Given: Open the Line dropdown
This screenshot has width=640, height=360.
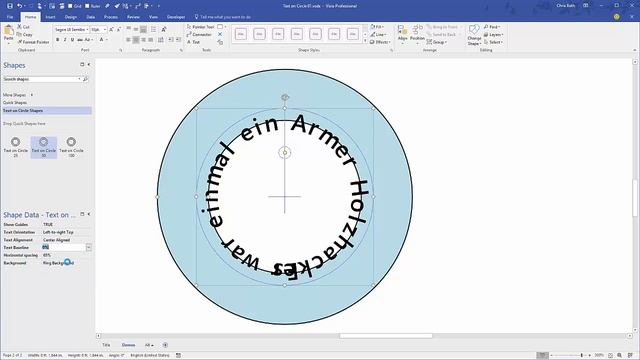Looking at the screenshot, I should pyautogui.click(x=378, y=34).
